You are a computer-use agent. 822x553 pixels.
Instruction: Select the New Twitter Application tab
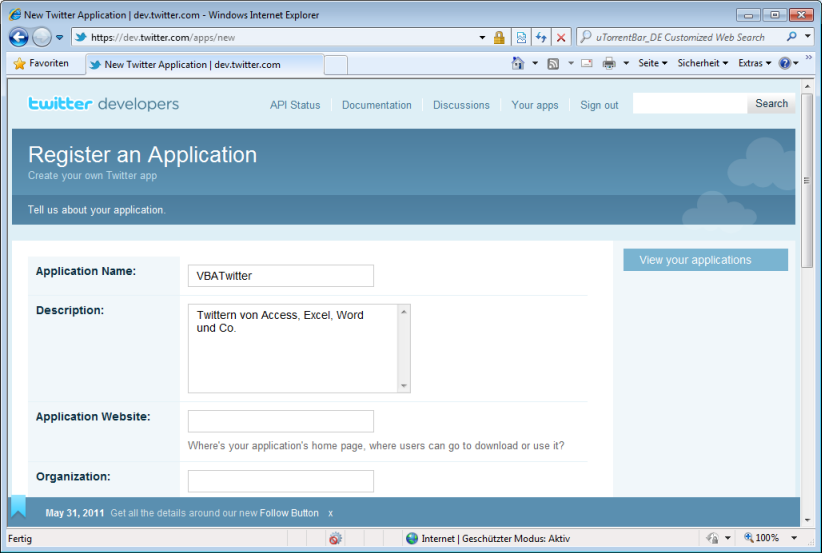200,64
